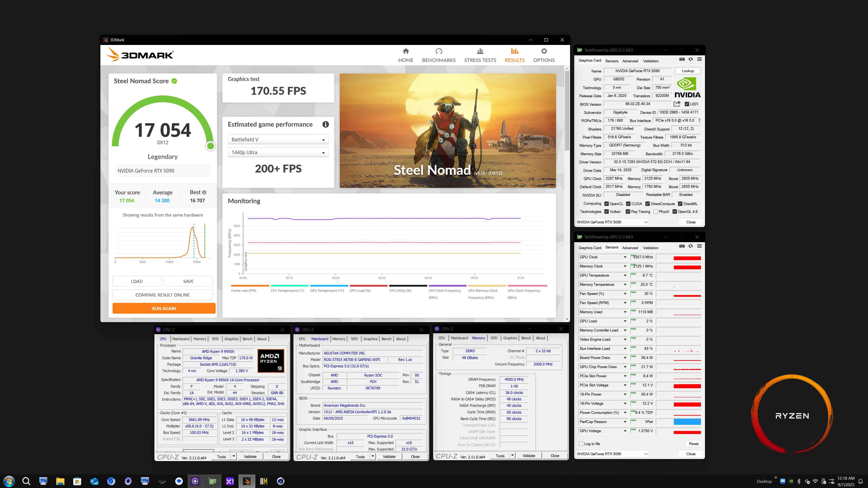Click the Lookup button in GPU-Z

click(688, 71)
